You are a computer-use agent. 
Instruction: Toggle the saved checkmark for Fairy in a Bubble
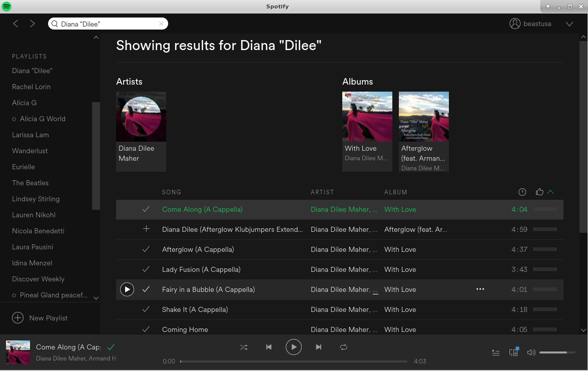point(146,289)
